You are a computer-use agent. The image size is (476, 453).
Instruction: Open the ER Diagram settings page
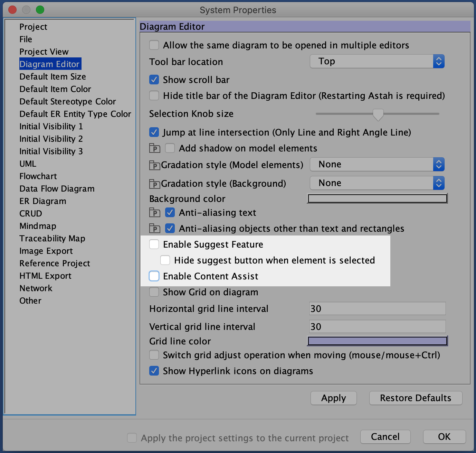tap(42, 201)
